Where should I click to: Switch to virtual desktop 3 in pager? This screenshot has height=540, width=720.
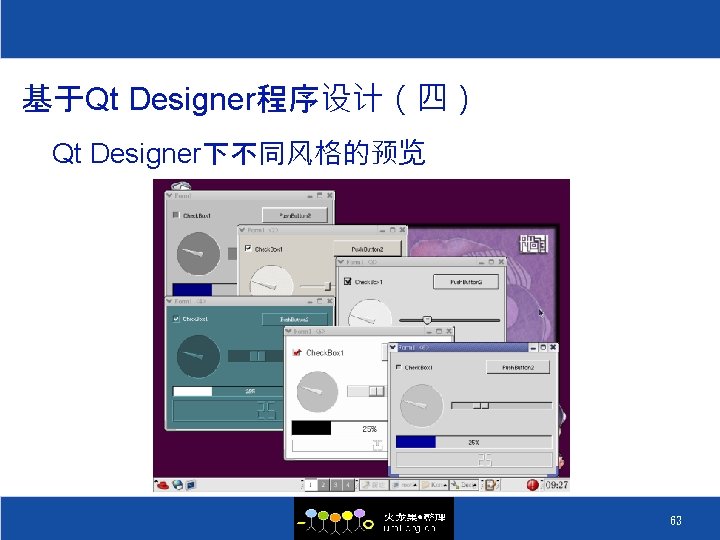[336, 484]
